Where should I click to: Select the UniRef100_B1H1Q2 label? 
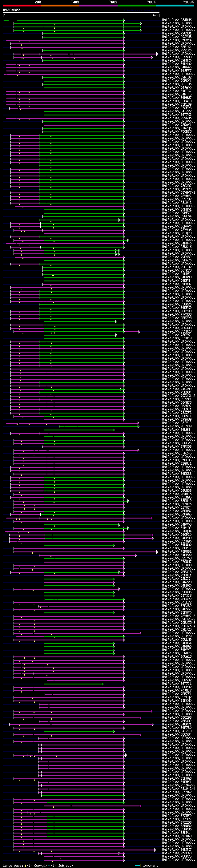coord(177,528)
